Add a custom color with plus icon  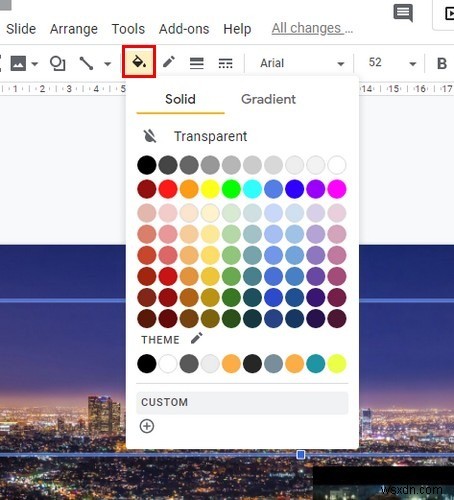pos(147,426)
